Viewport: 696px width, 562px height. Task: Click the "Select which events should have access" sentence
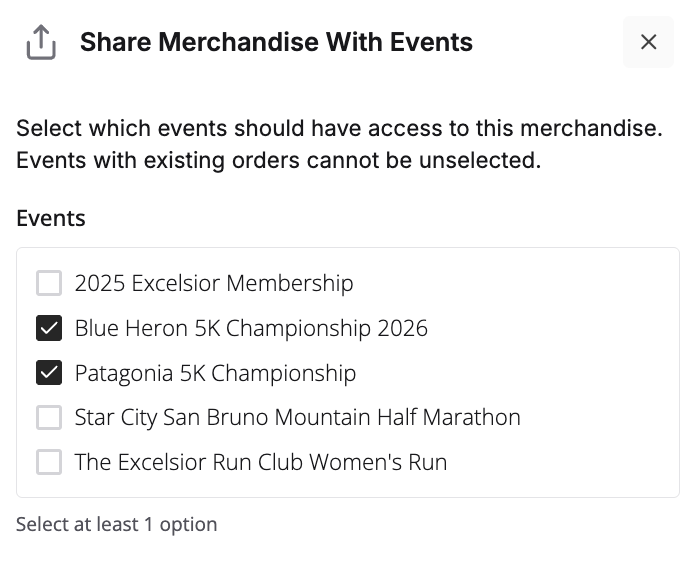point(339,128)
